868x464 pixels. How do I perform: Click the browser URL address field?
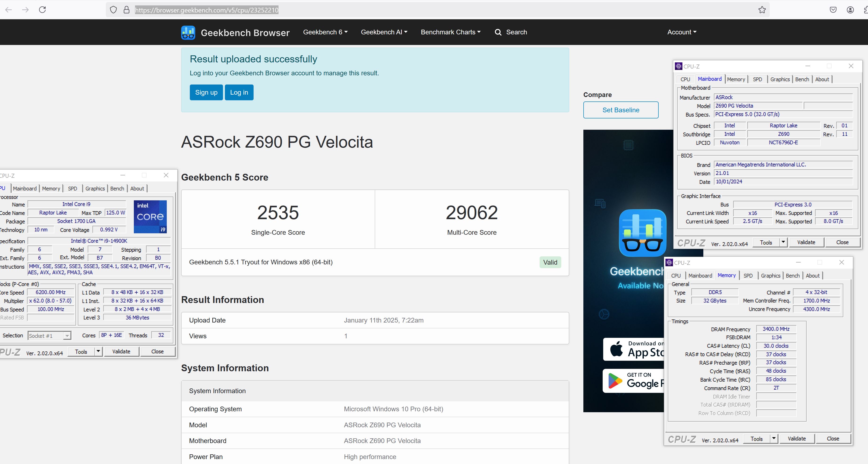pos(438,10)
